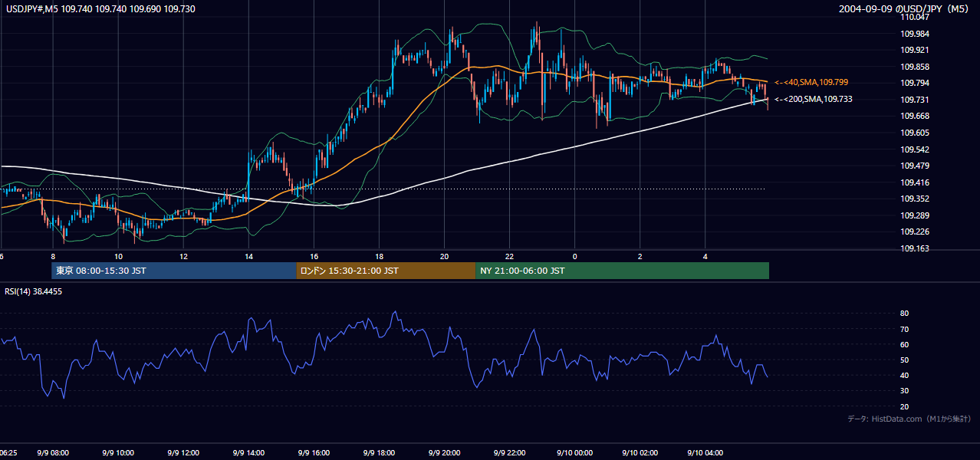Click the RSI(14) 38.4455 indicator label
The width and height of the screenshot is (980, 460).
34,291
